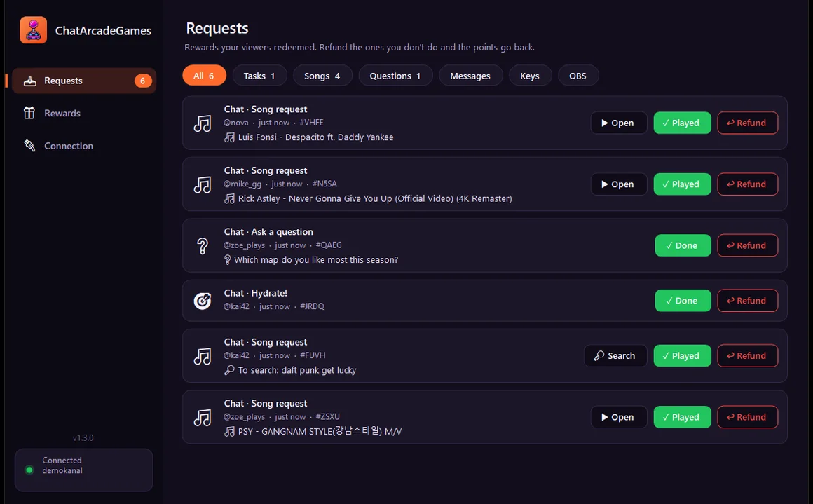Screen dimensions: 813x504
Task: Open the Rick Astley song request
Action: coord(619,184)
